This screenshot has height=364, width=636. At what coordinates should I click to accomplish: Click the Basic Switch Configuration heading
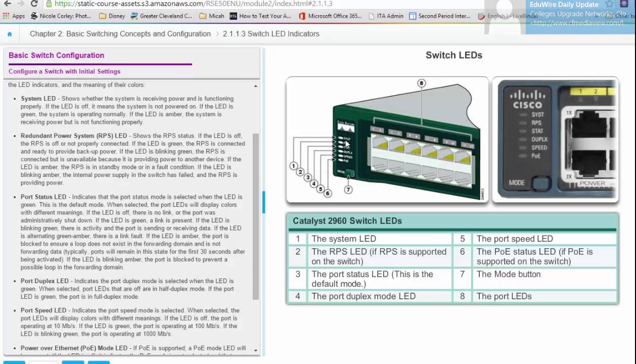point(56,56)
